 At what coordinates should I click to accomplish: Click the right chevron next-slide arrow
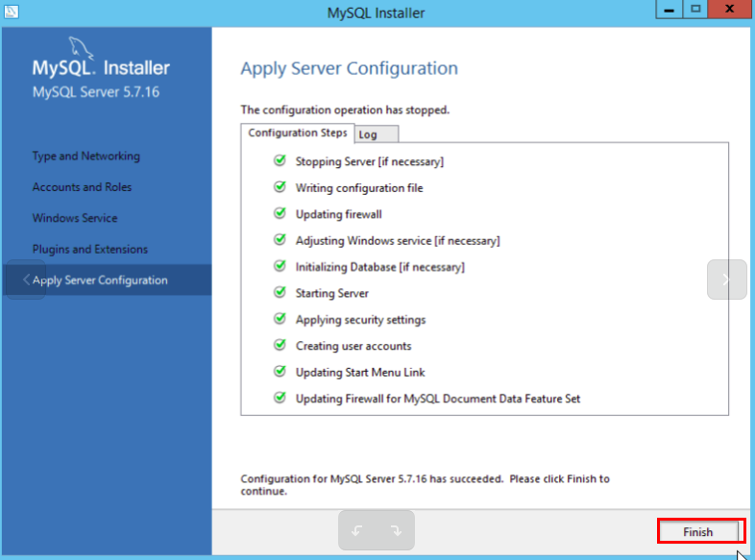(x=726, y=280)
